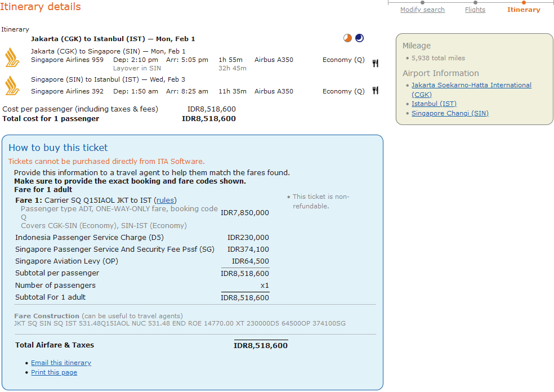554x392 pixels.
Task: Select the Itinerary step tab
Action: pyautogui.click(x=524, y=10)
